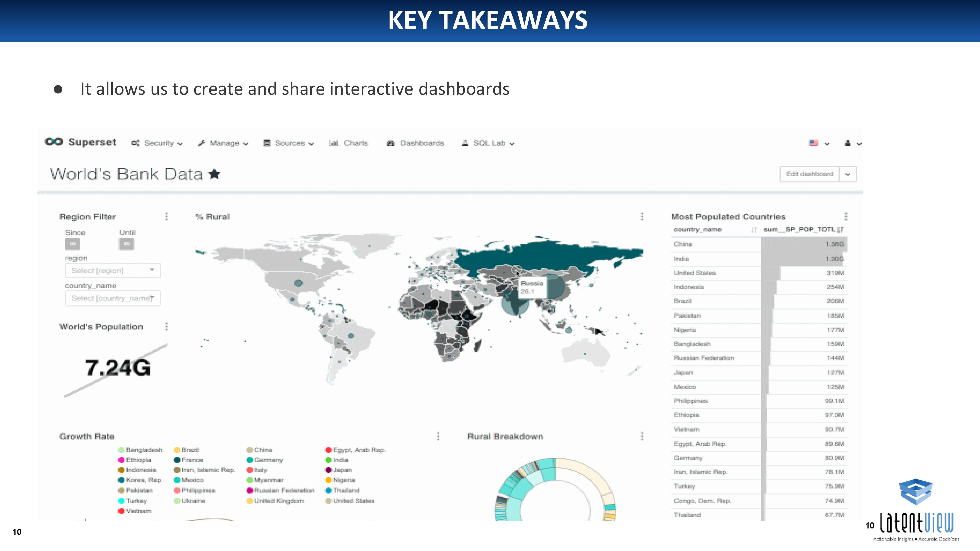Click the China row in table
The height and width of the screenshot is (551, 980).
click(759, 244)
